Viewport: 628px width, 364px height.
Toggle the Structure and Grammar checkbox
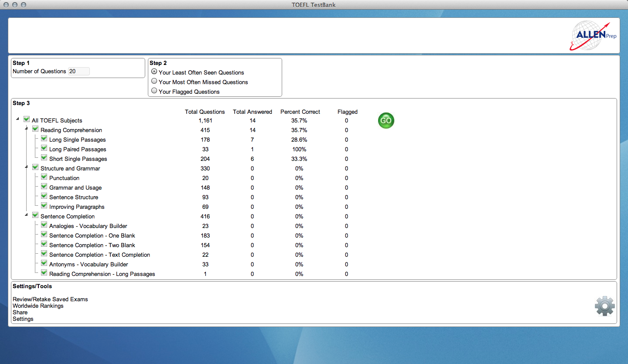pyautogui.click(x=35, y=167)
